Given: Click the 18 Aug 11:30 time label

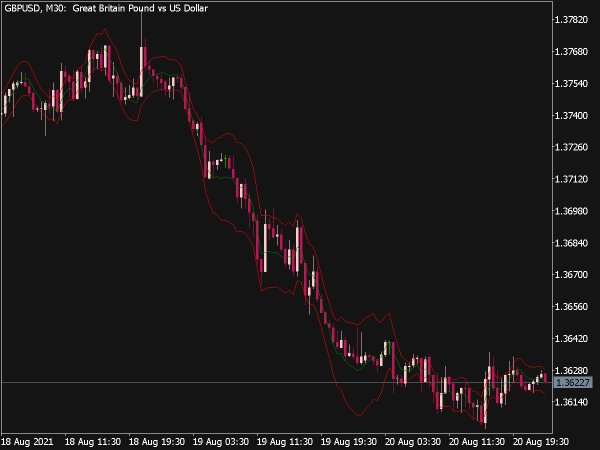Looking at the screenshot, I should [93, 442].
